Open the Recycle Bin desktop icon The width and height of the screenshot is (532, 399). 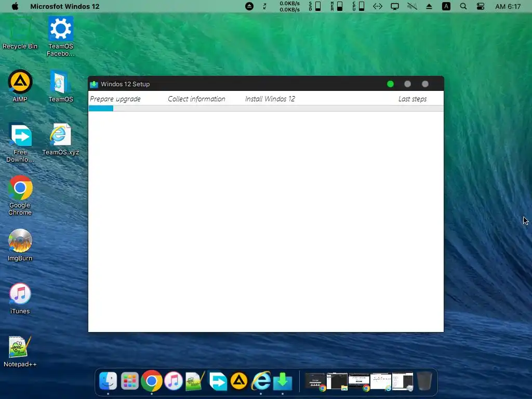click(20, 33)
